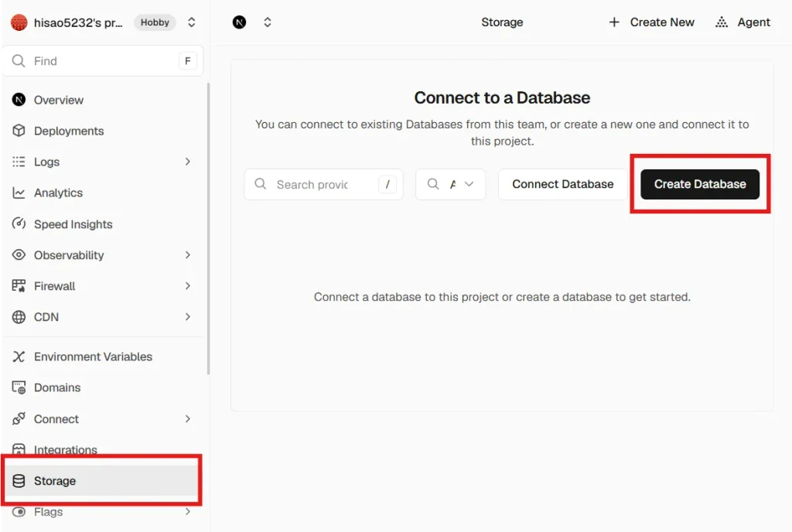Click the project logo icon in header
Image resolution: width=792 pixels, height=532 pixels.
[x=240, y=22]
